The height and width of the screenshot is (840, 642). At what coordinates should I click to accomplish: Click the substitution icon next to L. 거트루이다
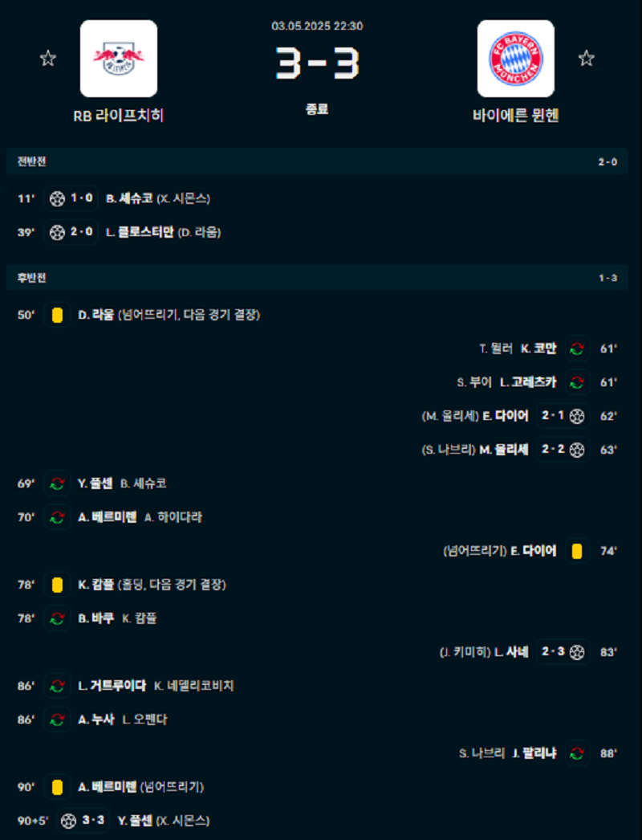pos(56,686)
